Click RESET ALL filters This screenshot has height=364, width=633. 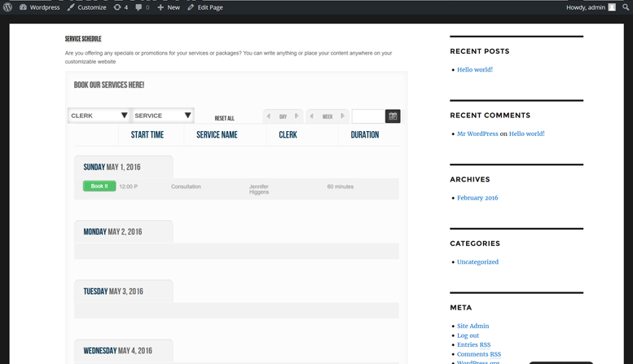click(x=225, y=118)
